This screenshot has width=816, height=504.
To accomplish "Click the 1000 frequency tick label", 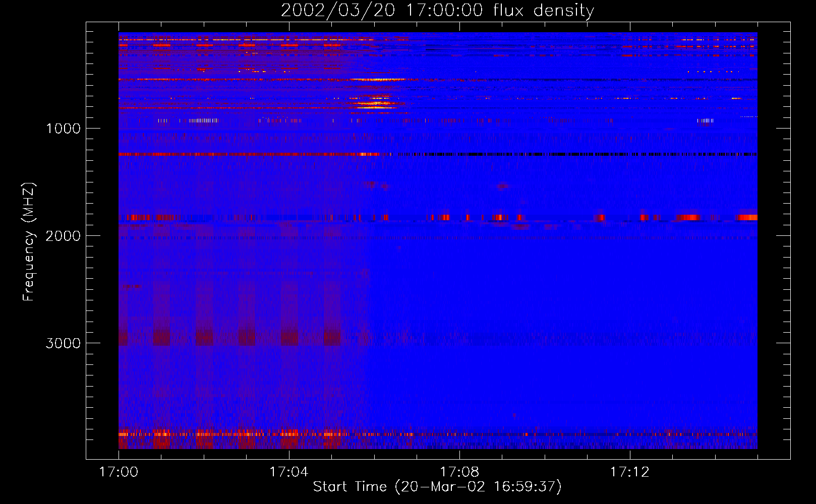I will tap(63, 129).
